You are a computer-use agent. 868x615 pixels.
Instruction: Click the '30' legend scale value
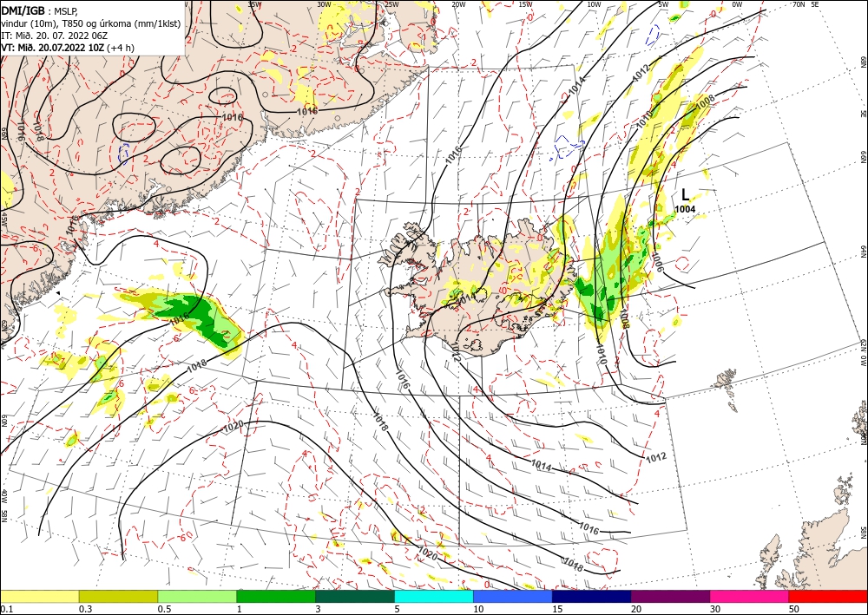coord(715,609)
